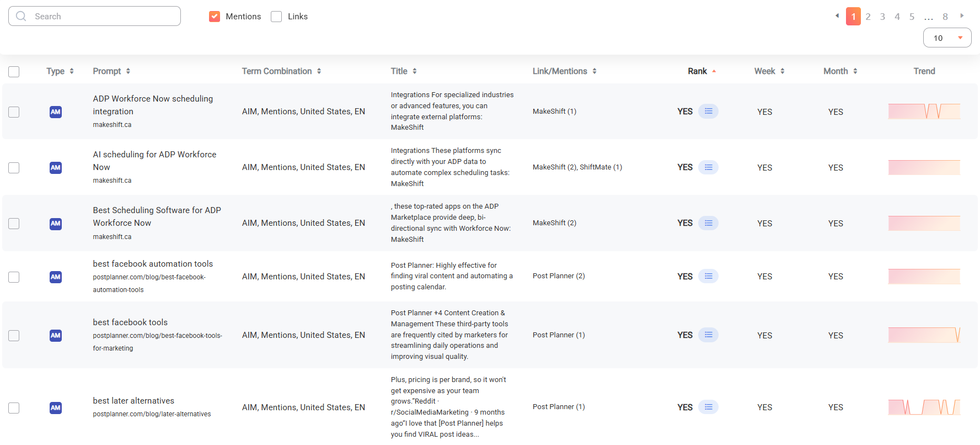Sort by Prompt column arrows
The width and height of the screenshot is (980, 445).
pyautogui.click(x=128, y=71)
